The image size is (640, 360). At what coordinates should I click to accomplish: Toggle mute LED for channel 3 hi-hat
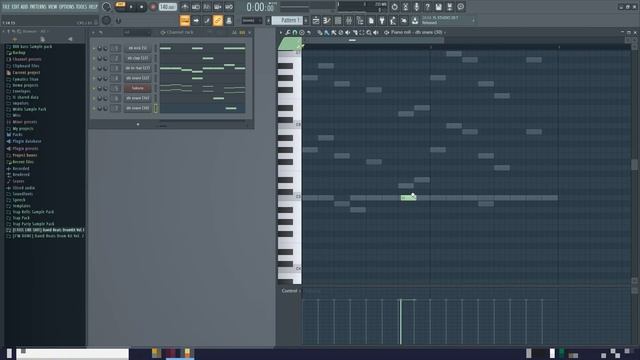[x=94, y=68]
